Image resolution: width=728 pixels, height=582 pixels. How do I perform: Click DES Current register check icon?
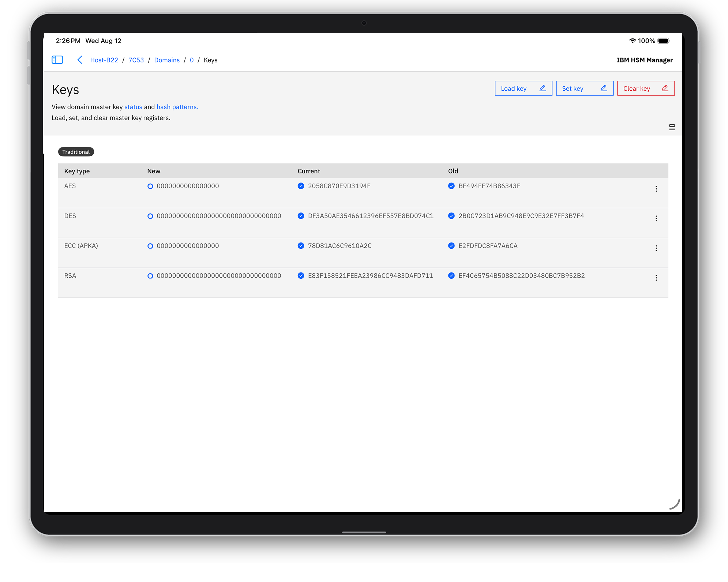click(301, 216)
